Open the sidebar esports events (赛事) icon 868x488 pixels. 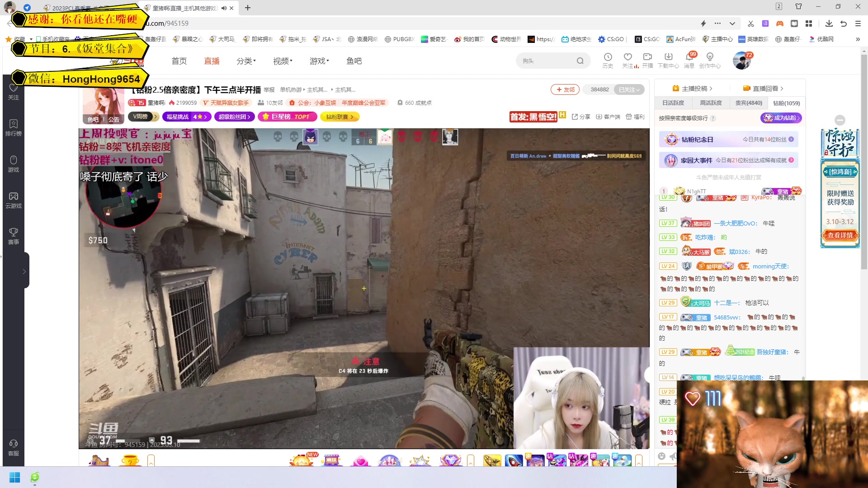(14, 236)
